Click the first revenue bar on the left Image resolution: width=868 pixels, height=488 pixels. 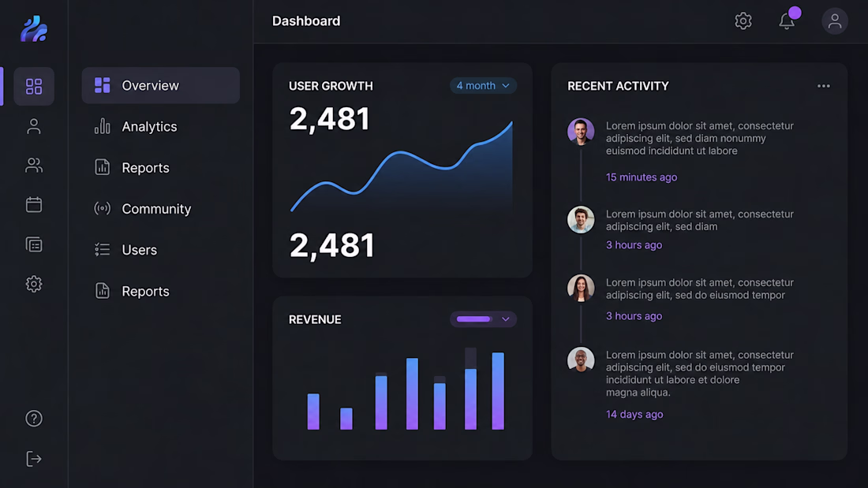(x=313, y=411)
